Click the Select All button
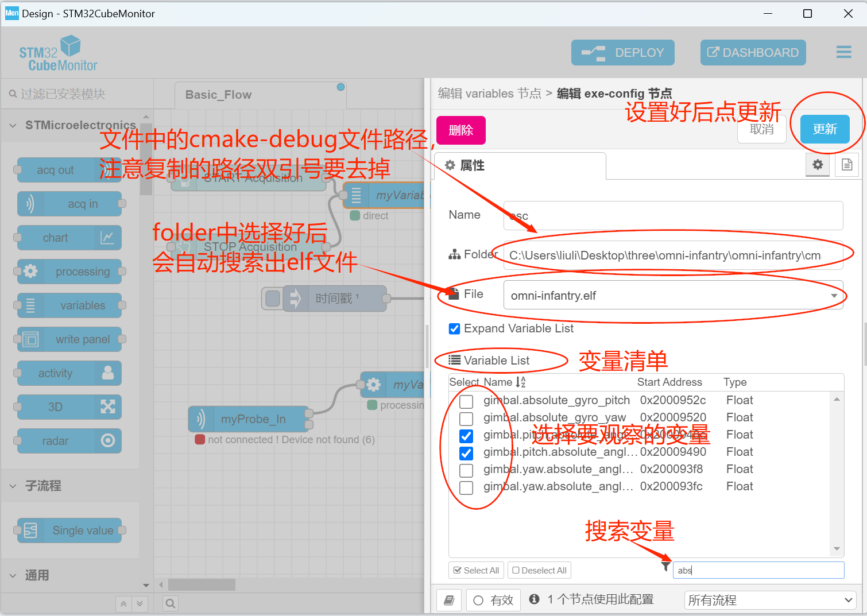Viewport: 867px width, 616px height. 476,570
